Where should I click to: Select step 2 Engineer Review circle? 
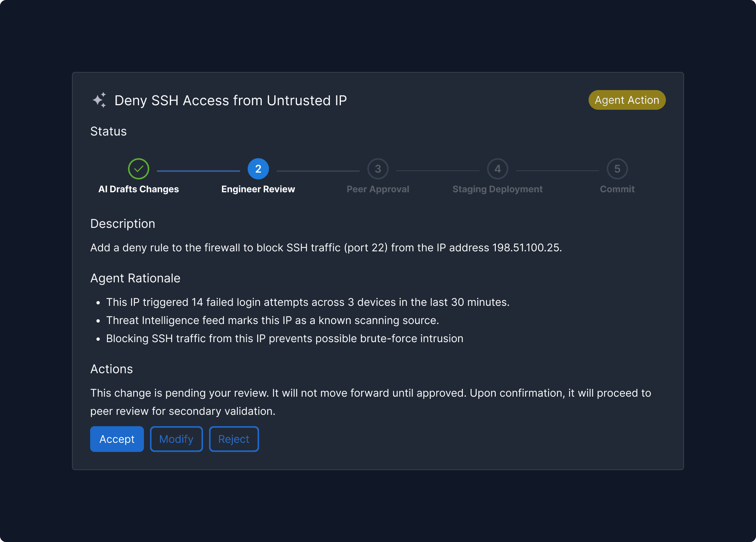coord(258,169)
